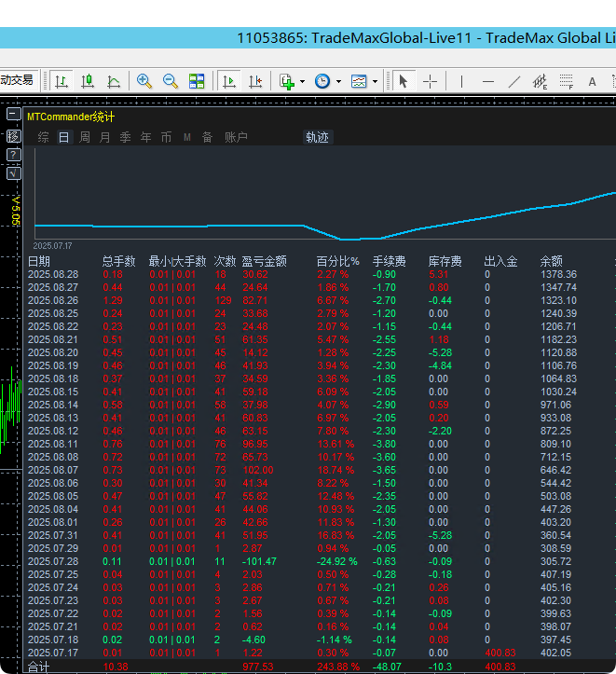The width and height of the screenshot is (616, 674).
Task: Draw a horizontal line tool
Action: (x=488, y=81)
